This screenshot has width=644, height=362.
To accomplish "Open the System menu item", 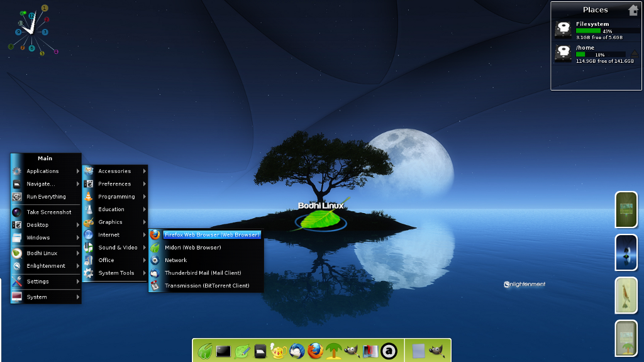I will 46,297.
